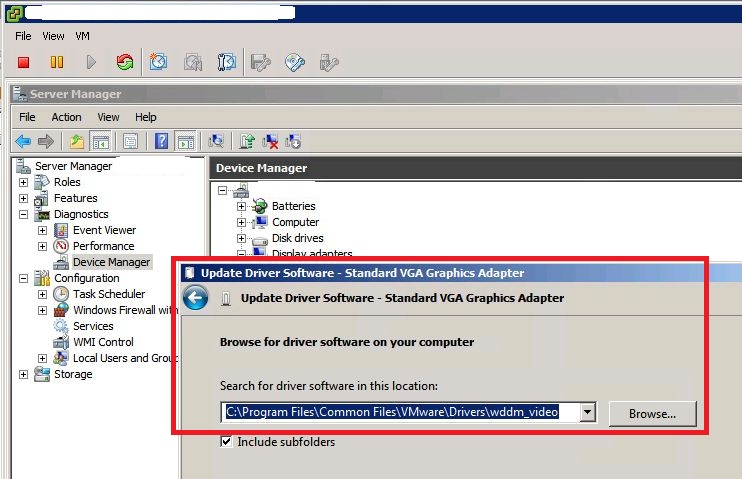
Task: Click the driver location path field
Action: [400, 412]
